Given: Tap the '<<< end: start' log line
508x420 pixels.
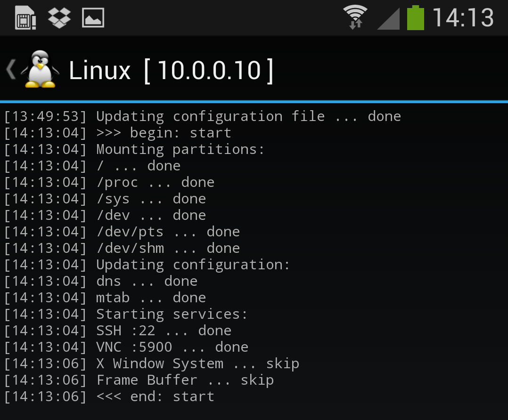Looking at the screenshot, I should point(109,397).
